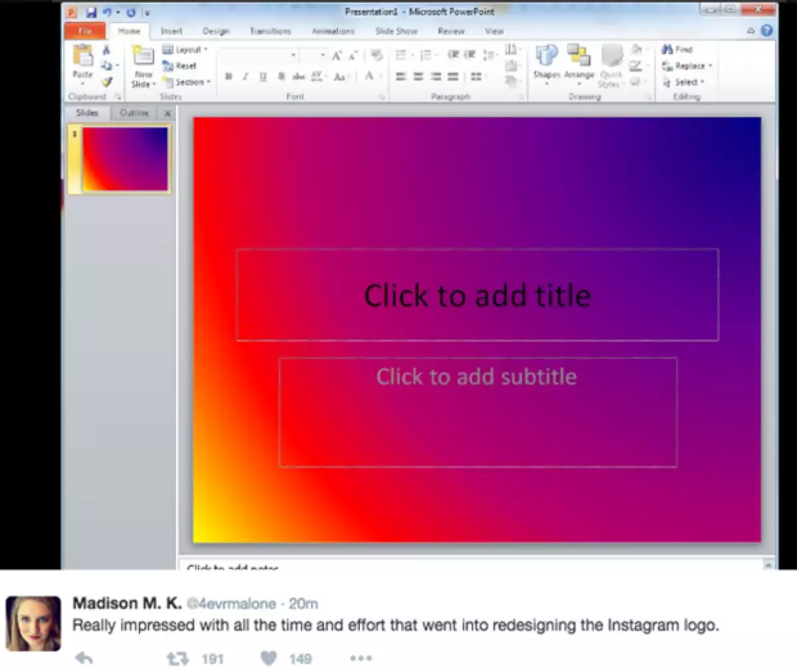
Task: Click the Save icon on Quick Access Toolbar
Action: pyautogui.click(x=92, y=11)
